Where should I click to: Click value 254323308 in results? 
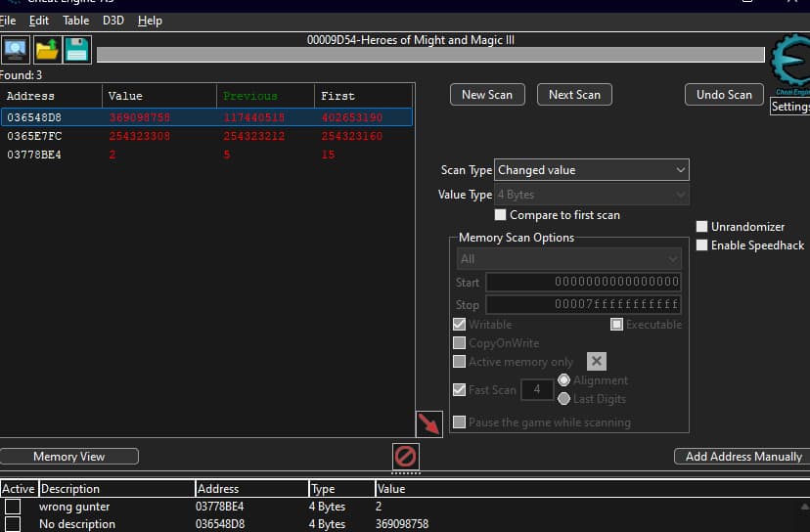[x=140, y=136]
